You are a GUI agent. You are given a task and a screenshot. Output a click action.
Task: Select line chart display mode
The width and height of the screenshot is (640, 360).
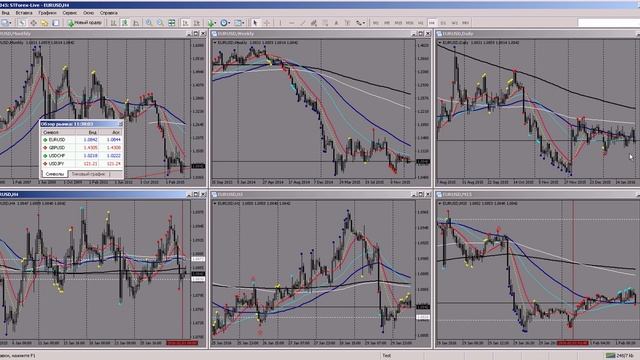click(x=136, y=23)
